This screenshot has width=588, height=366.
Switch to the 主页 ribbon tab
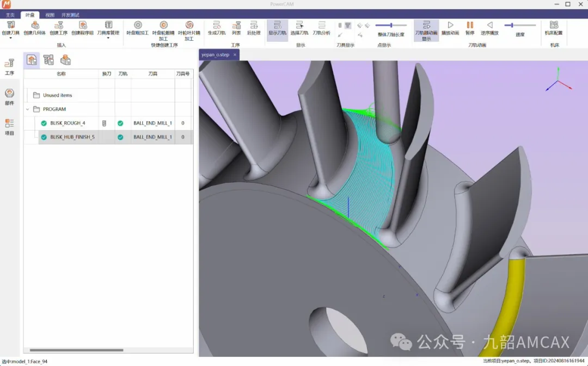pos(10,15)
